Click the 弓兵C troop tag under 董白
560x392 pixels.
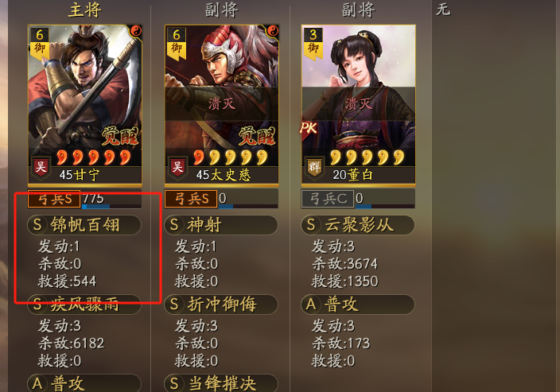pos(328,199)
